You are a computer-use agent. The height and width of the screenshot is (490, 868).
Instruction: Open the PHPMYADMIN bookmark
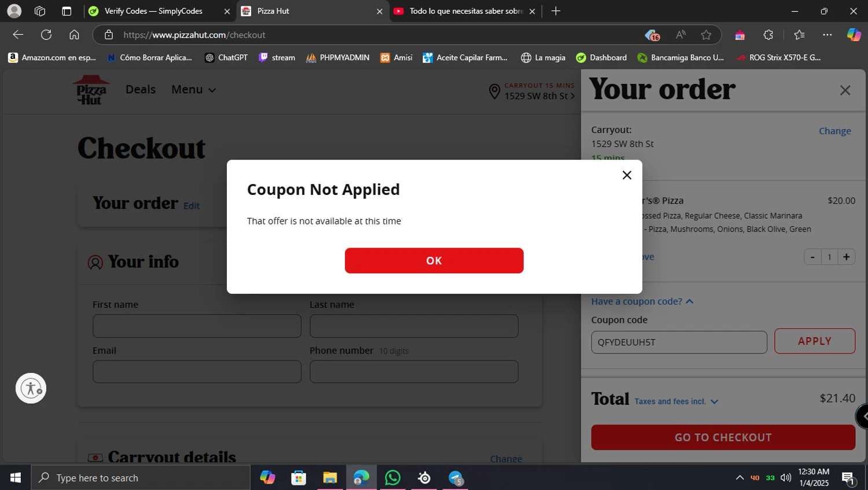pos(337,57)
